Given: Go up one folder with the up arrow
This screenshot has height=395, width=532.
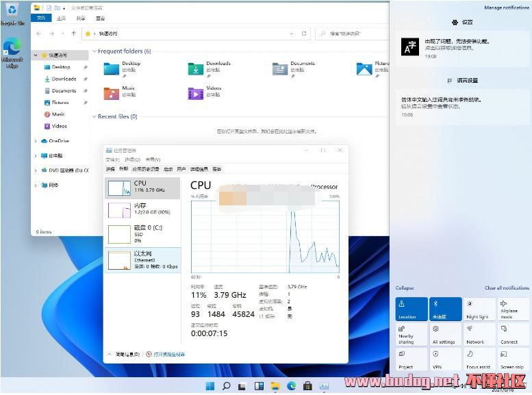Looking at the screenshot, I should coord(73,33).
